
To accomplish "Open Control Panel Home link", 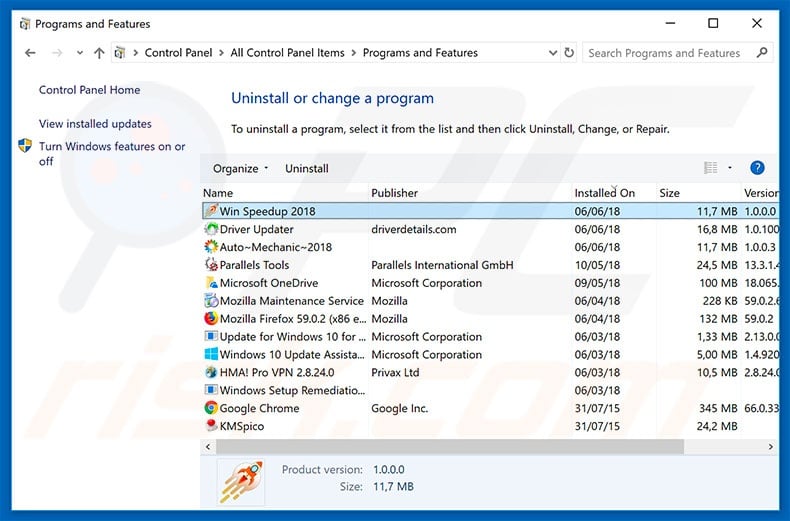I will pyautogui.click(x=90, y=90).
